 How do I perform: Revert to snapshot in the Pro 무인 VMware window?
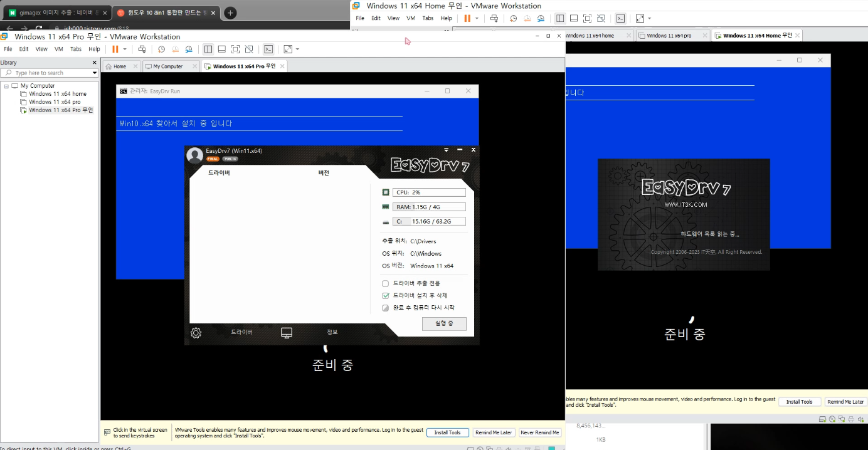tap(175, 49)
